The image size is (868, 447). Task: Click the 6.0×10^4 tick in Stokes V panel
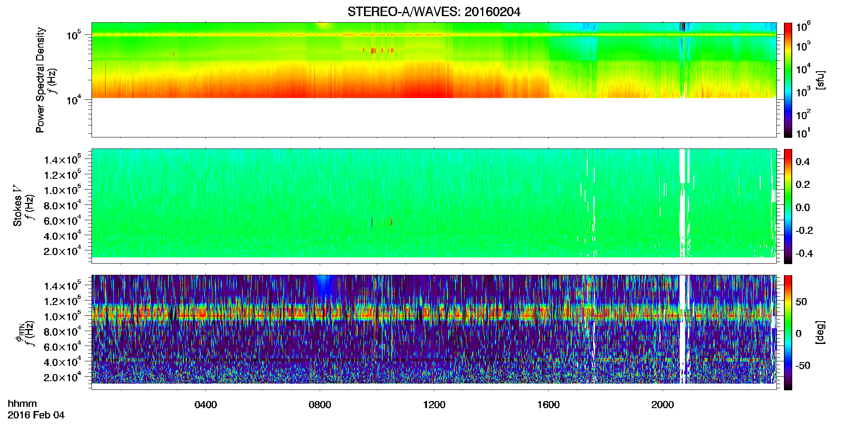click(62, 220)
